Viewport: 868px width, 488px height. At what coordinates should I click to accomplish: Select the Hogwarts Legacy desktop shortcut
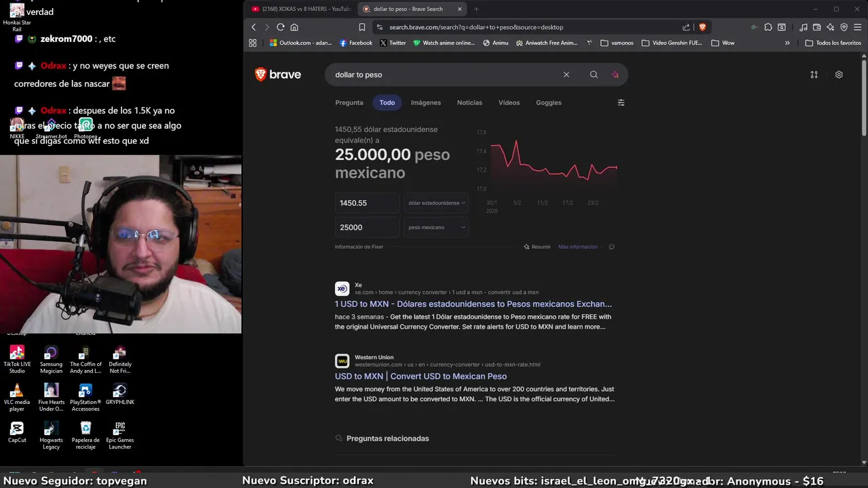tap(51, 435)
